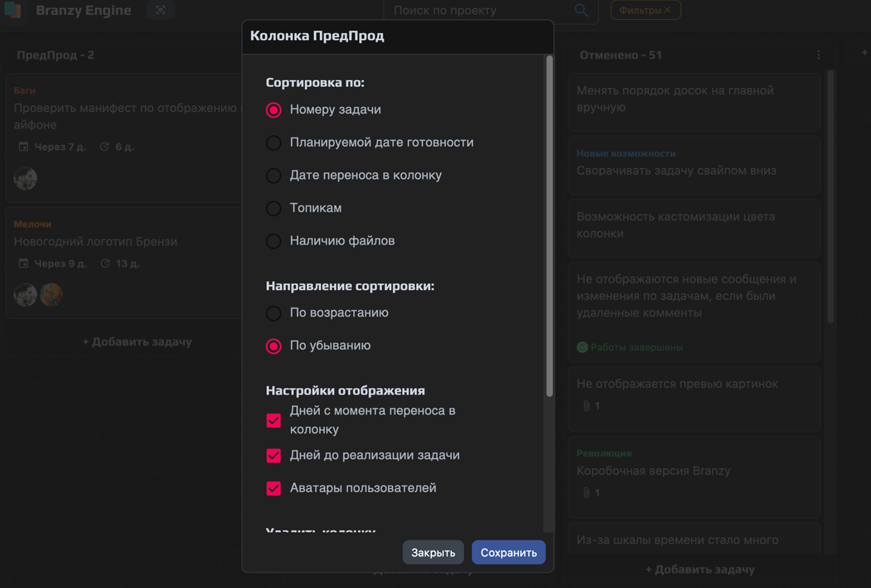Click the Колонка ПредПрод dialog title
The image size is (871, 588).
click(x=317, y=36)
